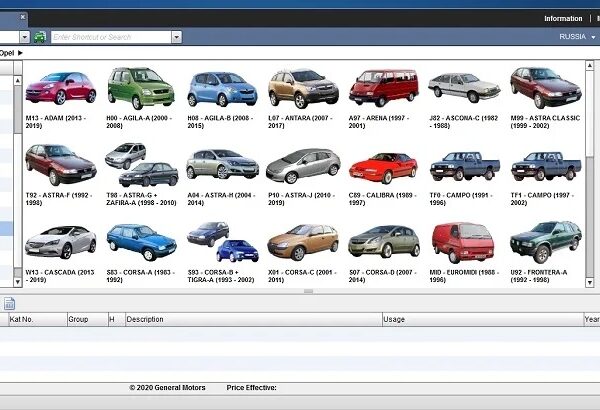This screenshot has width=600, height=410.
Task: Open T98 ASTRA-G + ZAFIRA-A image
Action: coord(142,165)
